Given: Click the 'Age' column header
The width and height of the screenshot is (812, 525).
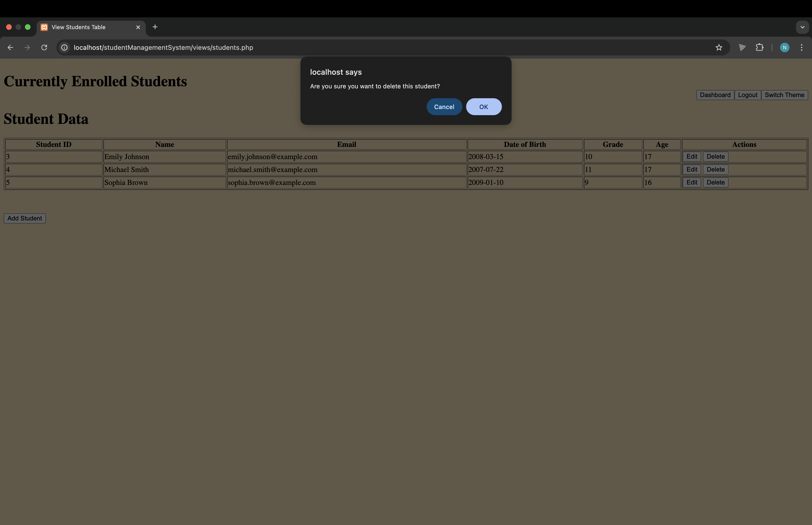Looking at the screenshot, I should 662,145.
